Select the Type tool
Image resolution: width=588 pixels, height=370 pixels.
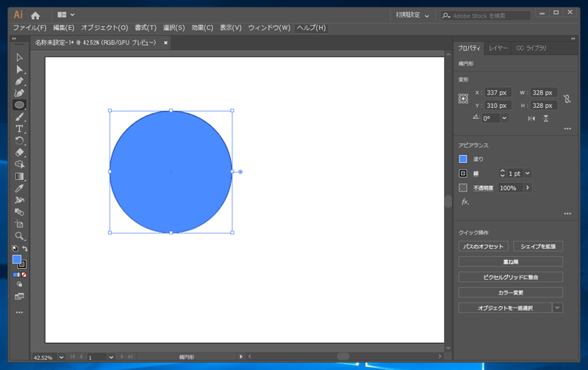20,128
